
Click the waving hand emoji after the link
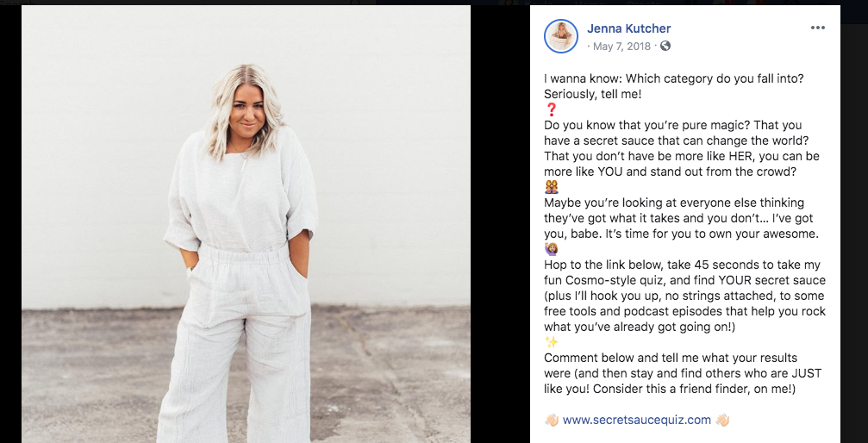722,420
